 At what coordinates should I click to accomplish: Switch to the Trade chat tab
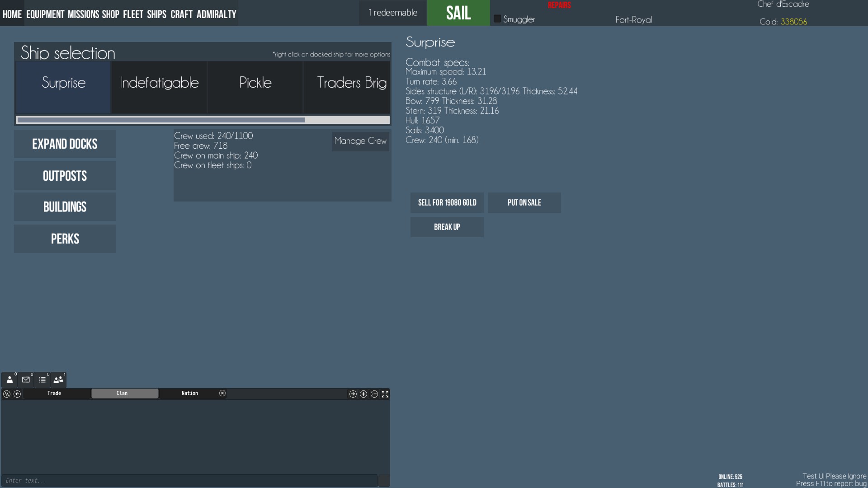(x=54, y=393)
